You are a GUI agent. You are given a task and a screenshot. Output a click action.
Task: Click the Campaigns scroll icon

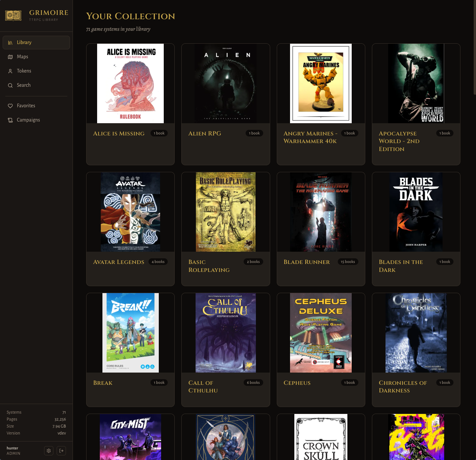(10, 120)
